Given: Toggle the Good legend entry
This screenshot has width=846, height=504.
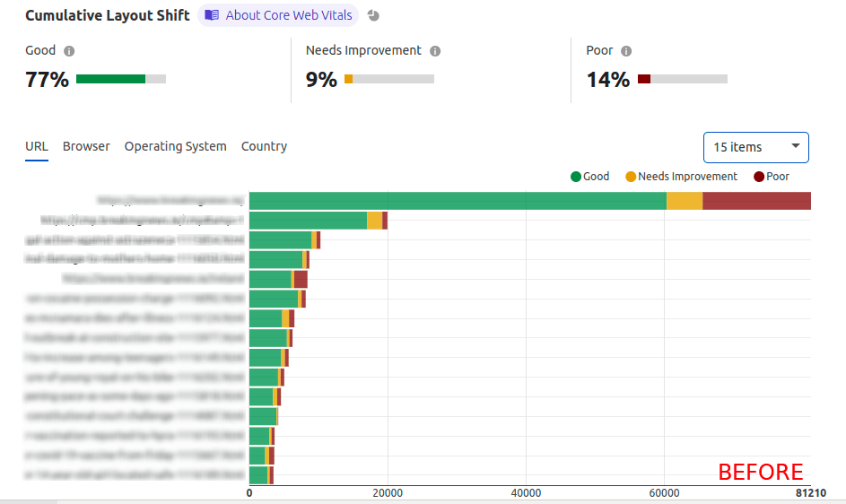Looking at the screenshot, I should (590, 177).
